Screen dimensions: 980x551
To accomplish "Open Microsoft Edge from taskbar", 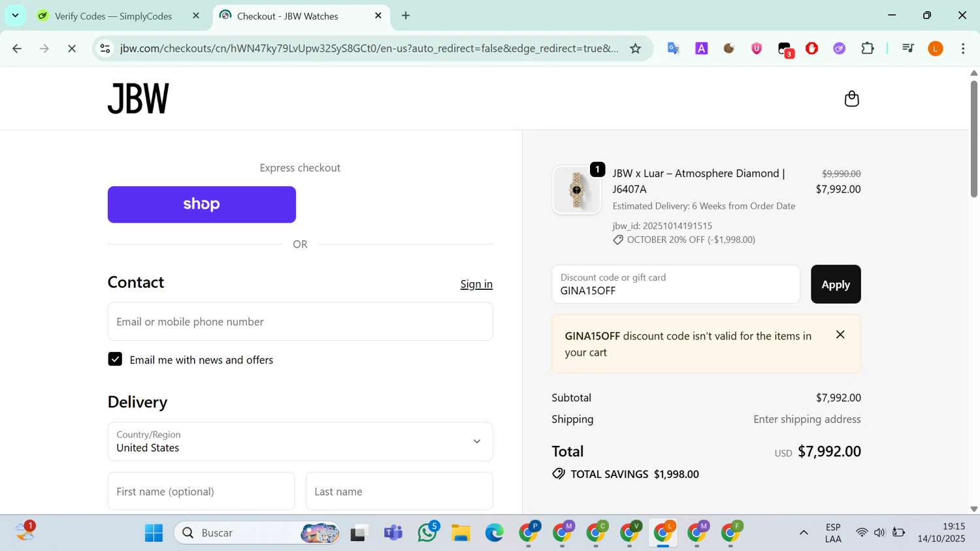I will (495, 533).
